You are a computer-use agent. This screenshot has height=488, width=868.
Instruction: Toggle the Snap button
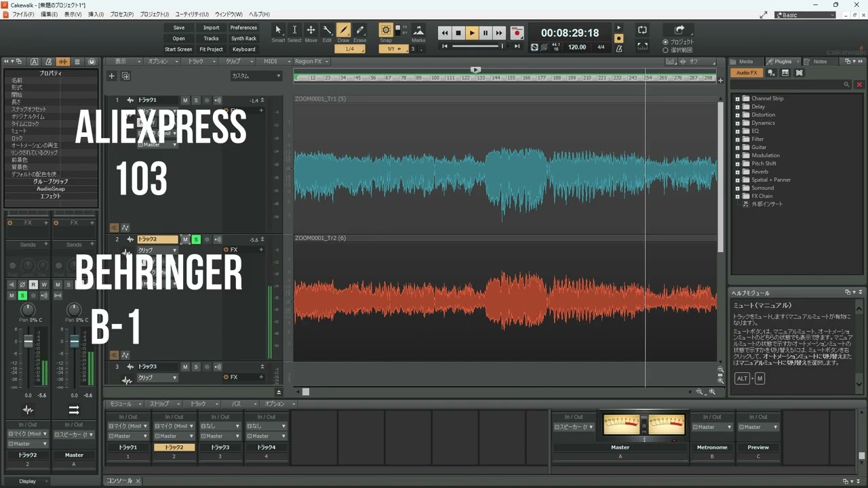386,30
